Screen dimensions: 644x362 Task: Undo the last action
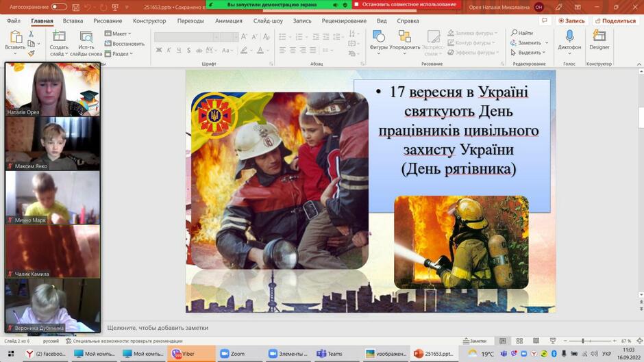coord(88,8)
